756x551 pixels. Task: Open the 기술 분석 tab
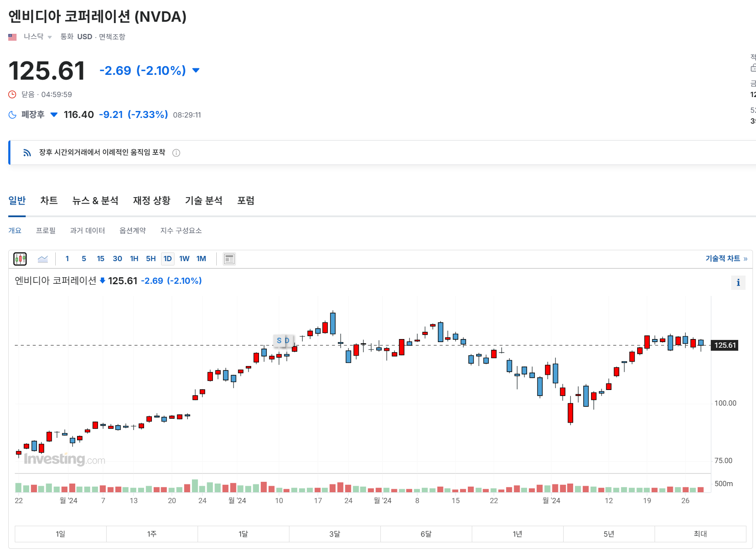point(204,201)
